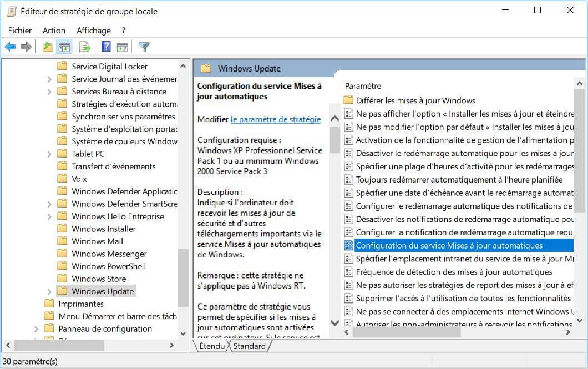
Task: Click the selected policy icon of Configuration du service row
Action: tap(349, 246)
